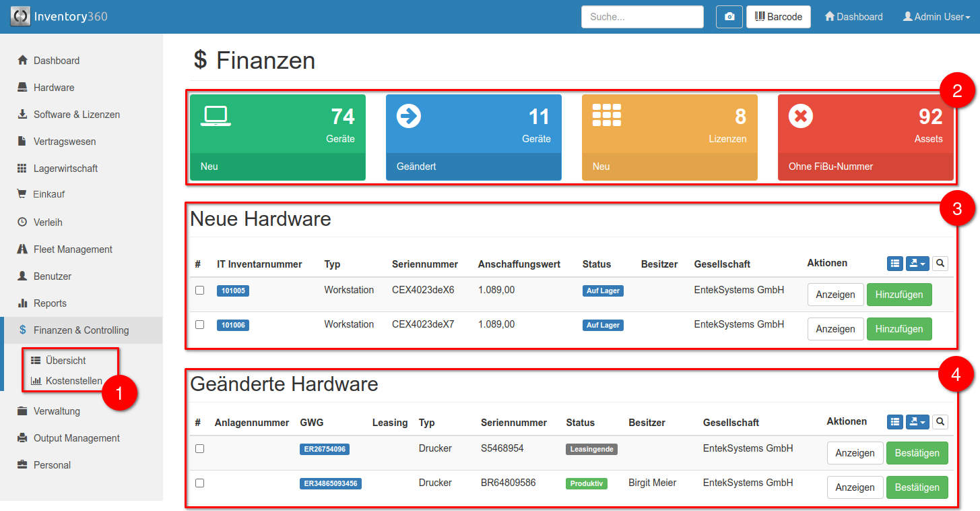Open Lagerwirtschaft from the sidebar
Image resolution: width=980 pixels, height=511 pixels.
point(67,168)
